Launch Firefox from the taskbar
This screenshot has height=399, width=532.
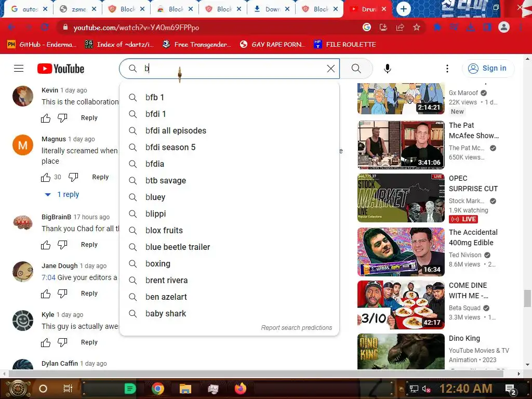[x=241, y=389]
